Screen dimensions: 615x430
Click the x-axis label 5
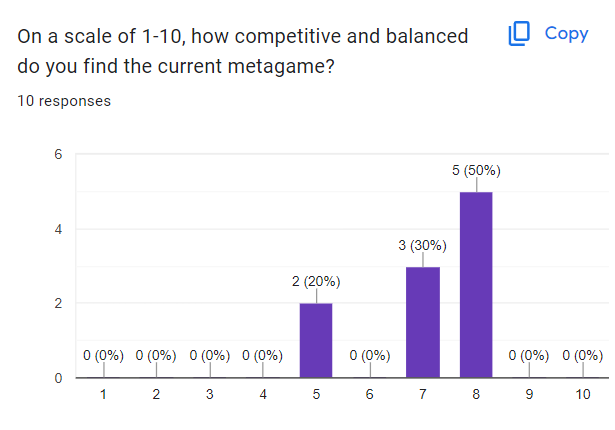pos(316,395)
